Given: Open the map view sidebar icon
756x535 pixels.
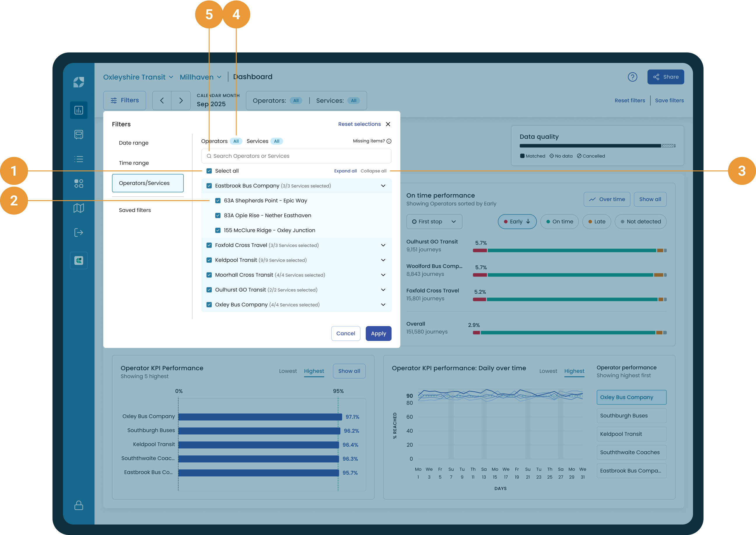Looking at the screenshot, I should click(x=78, y=208).
